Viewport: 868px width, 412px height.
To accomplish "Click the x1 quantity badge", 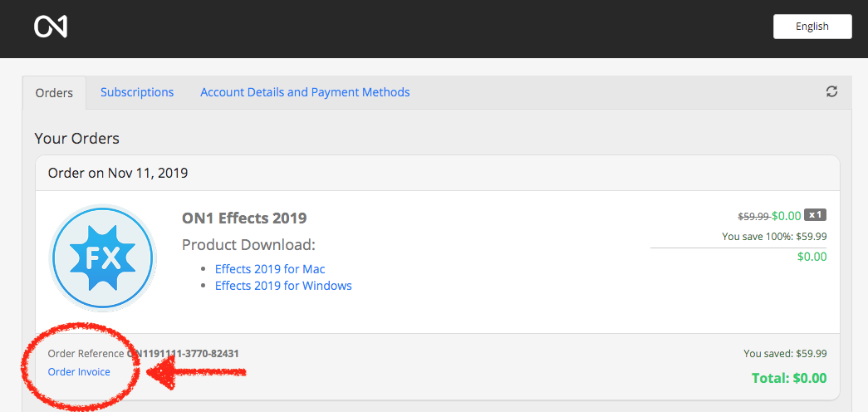I will point(815,215).
